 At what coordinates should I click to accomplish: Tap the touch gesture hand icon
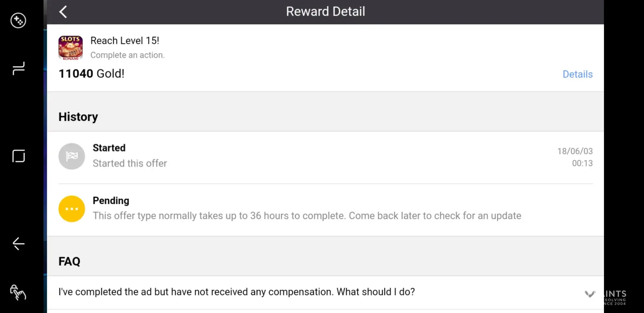[18, 292]
